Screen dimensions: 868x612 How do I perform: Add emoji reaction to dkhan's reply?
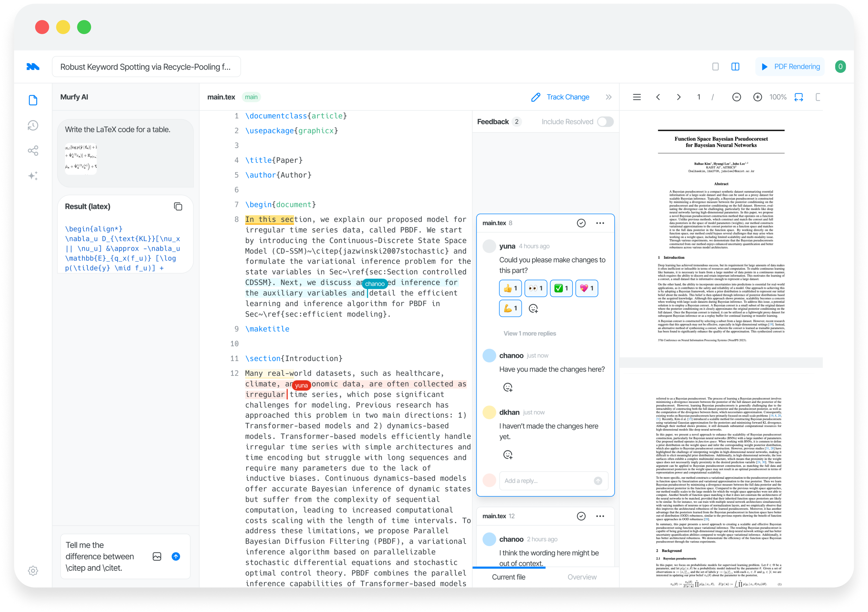click(508, 454)
